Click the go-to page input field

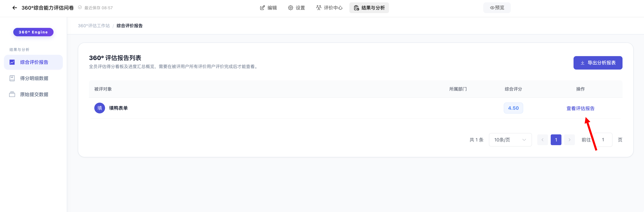pos(603,140)
